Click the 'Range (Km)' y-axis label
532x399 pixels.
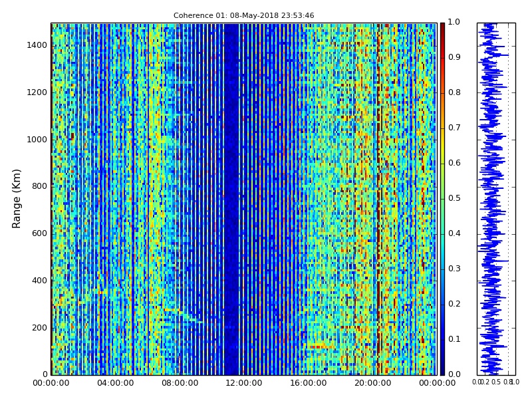point(16,199)
